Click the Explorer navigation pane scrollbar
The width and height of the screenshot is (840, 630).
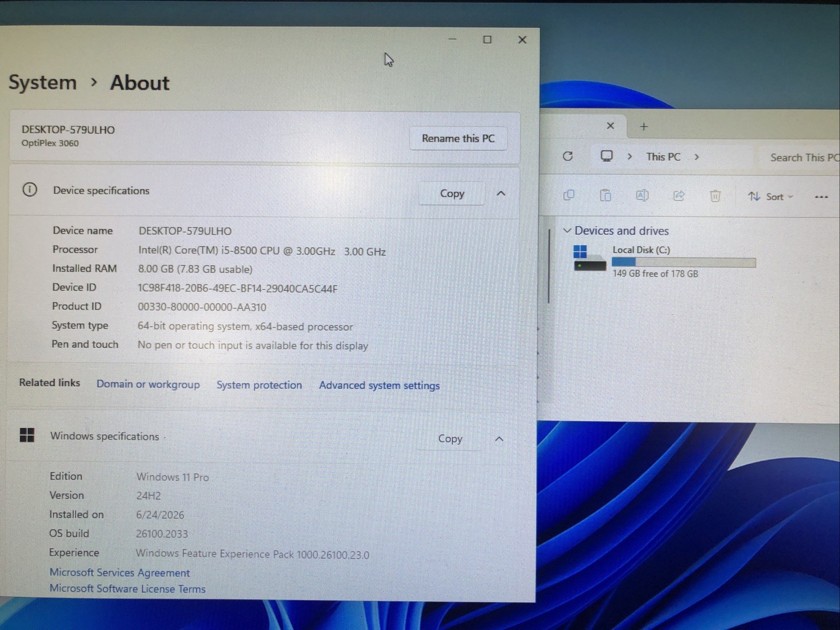click(549, 266)
